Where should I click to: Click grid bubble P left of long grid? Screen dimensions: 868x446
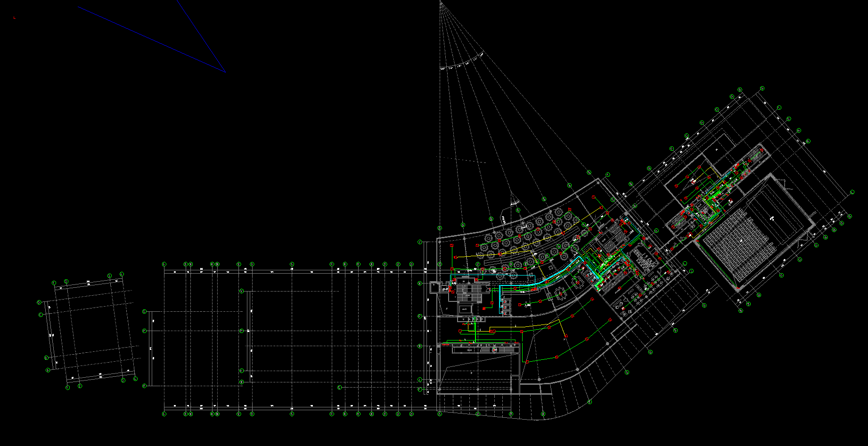coord(145,331)
